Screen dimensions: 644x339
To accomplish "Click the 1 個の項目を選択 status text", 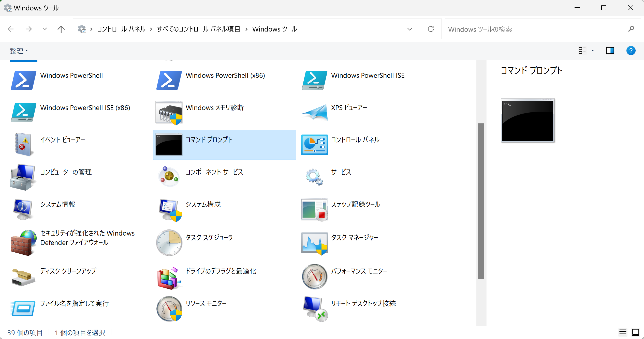I will click(80, 333).
